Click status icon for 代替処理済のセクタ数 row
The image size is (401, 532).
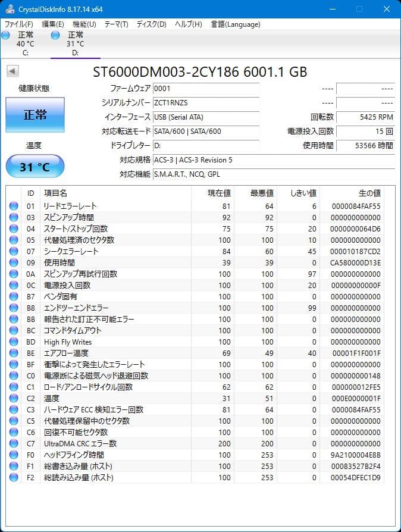(14, 240)
